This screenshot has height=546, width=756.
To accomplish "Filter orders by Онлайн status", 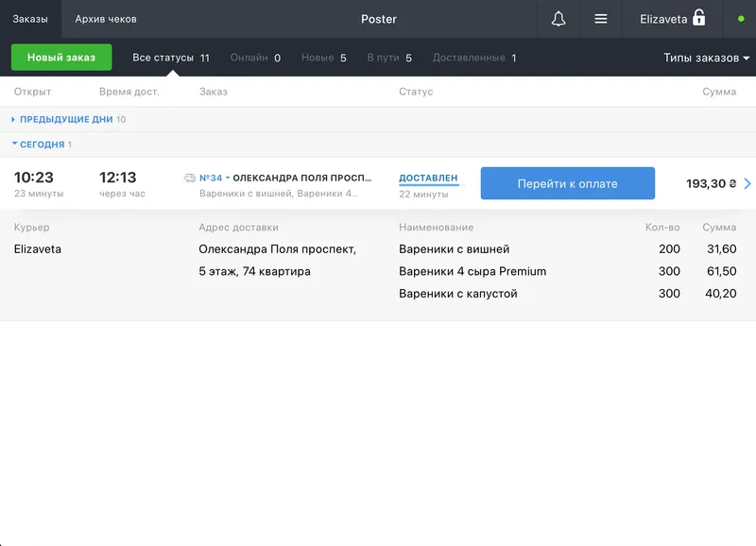I will [255, 58].
